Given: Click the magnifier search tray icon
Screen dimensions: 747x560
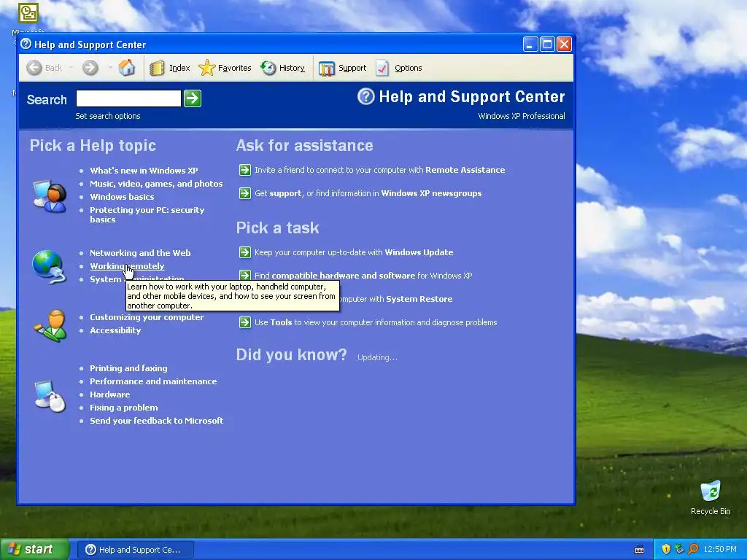Looking at the screenshot, I should click(693, 550).
